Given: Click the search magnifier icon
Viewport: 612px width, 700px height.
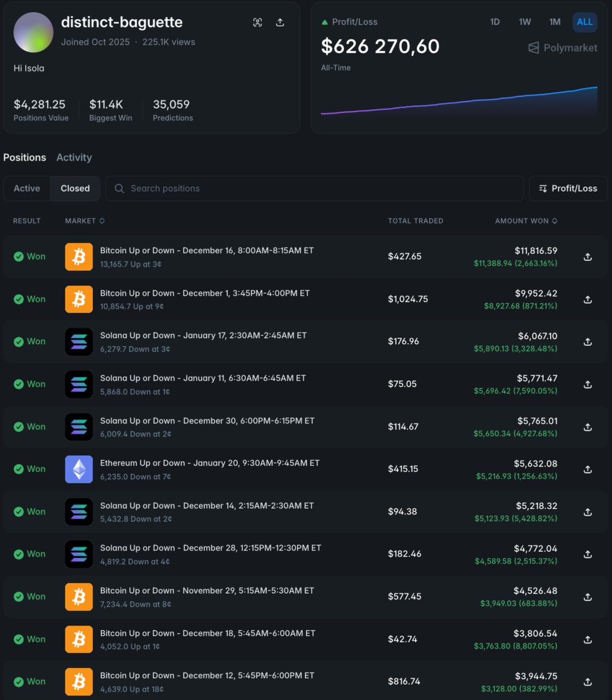Looking at the screenshot, I should point(119,188).
